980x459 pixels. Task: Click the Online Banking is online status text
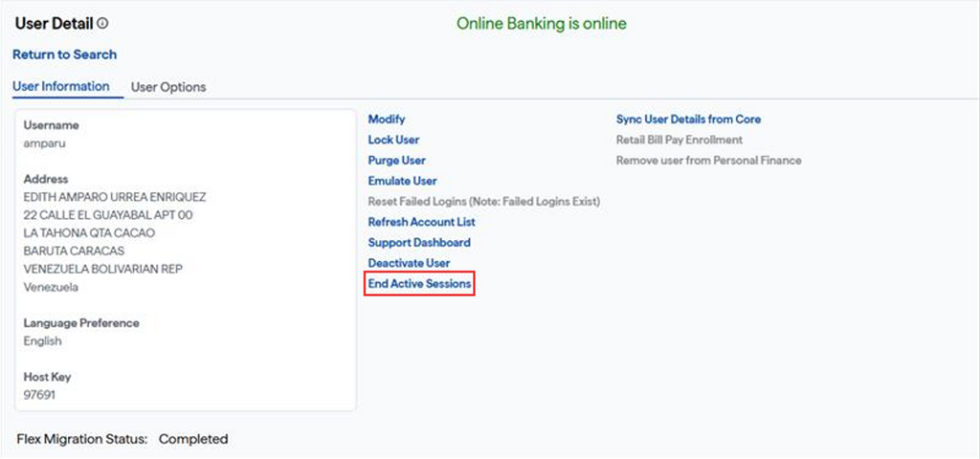[542, 23]
